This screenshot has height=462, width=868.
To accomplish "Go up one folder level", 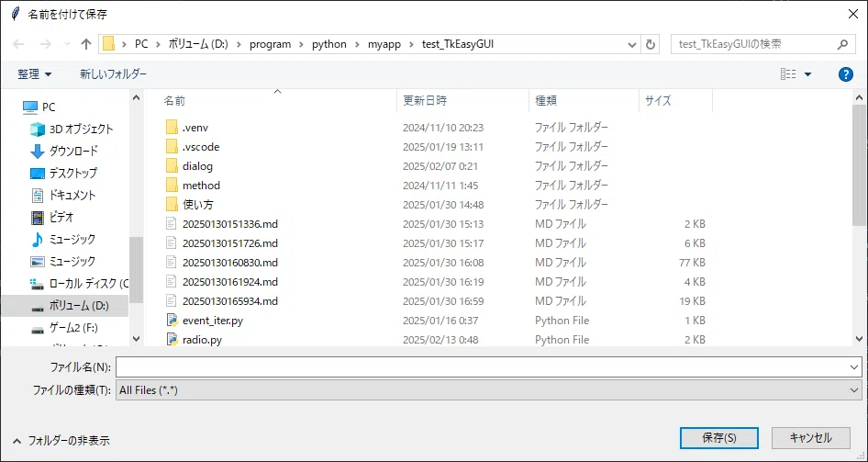I will [86, 44].
